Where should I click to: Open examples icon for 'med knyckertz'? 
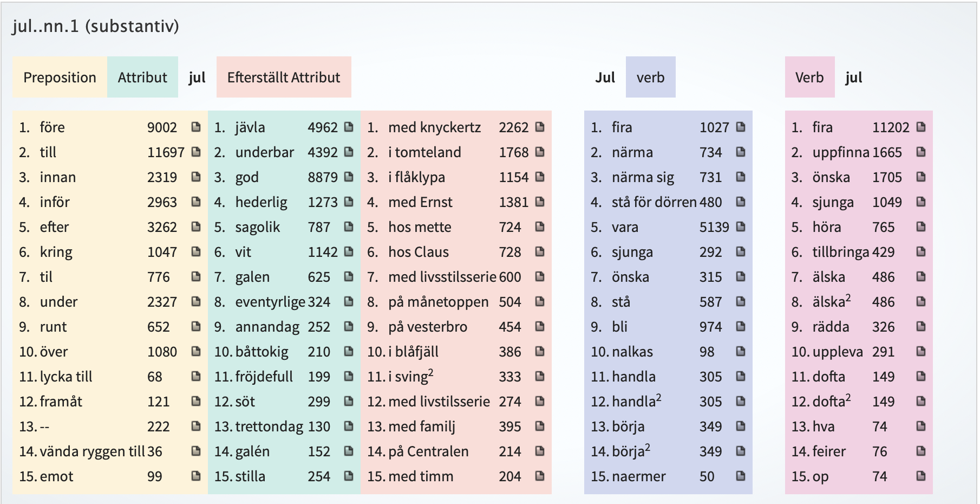click(539, 127)
